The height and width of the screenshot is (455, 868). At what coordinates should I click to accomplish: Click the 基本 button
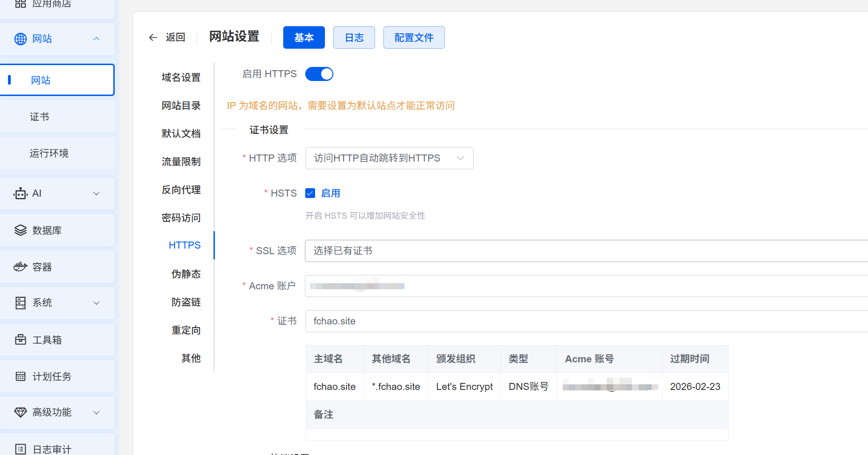[304, 37]
